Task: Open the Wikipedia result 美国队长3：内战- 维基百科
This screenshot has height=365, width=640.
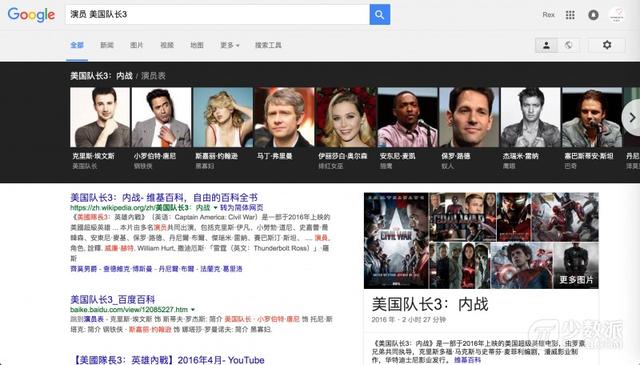Action: pos(164,198)
